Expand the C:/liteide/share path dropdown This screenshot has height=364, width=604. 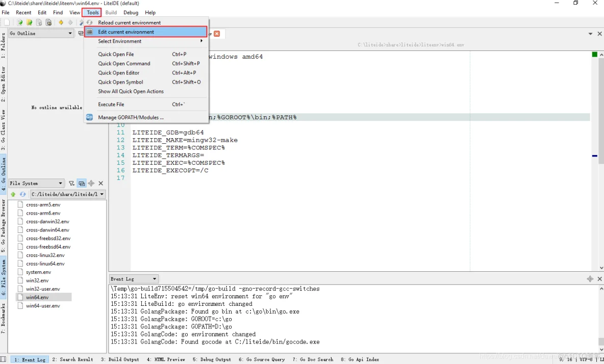102,194
